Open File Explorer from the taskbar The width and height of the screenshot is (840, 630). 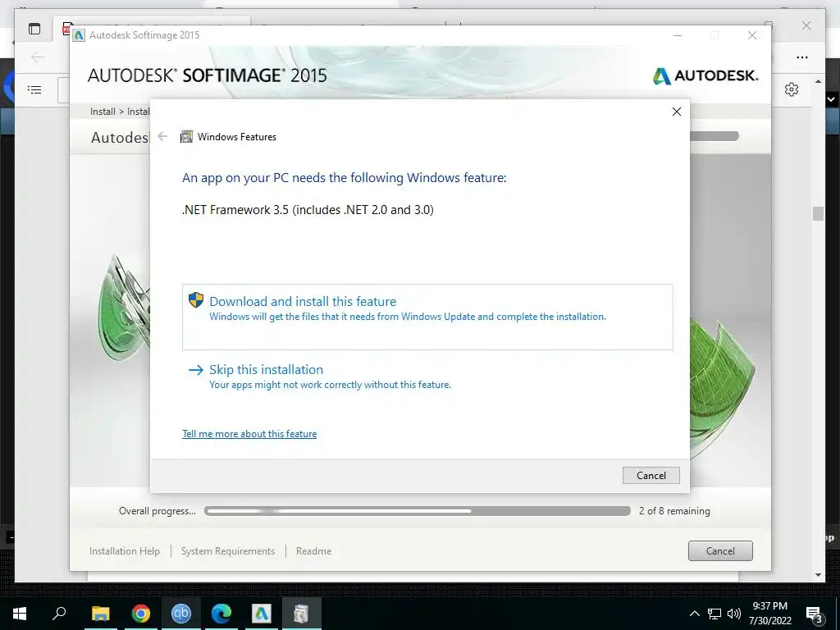tap(100, 614)
